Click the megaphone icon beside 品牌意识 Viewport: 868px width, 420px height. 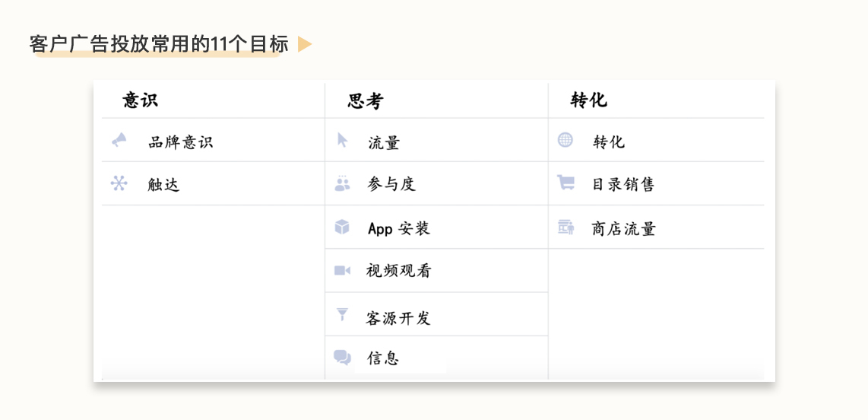click(x=119, y=141)
